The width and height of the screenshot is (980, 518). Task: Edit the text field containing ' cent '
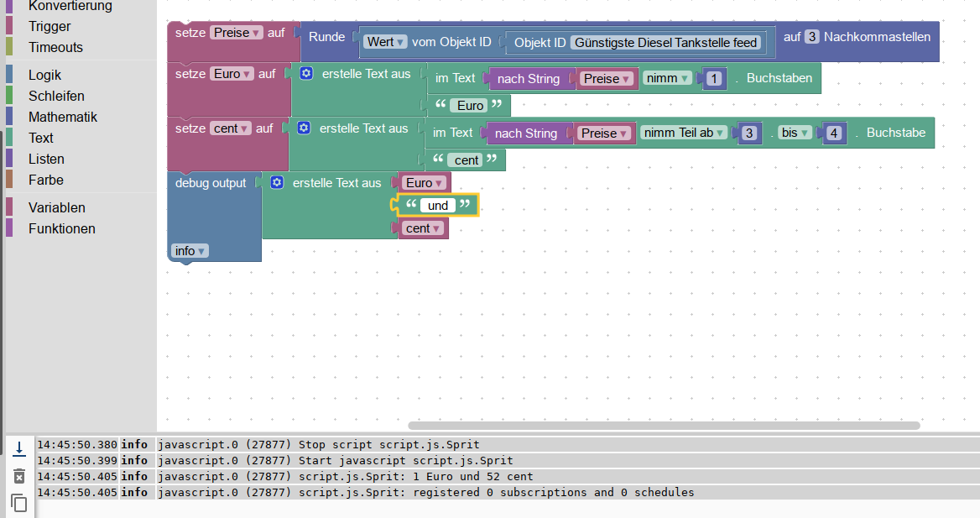(467, 160)
